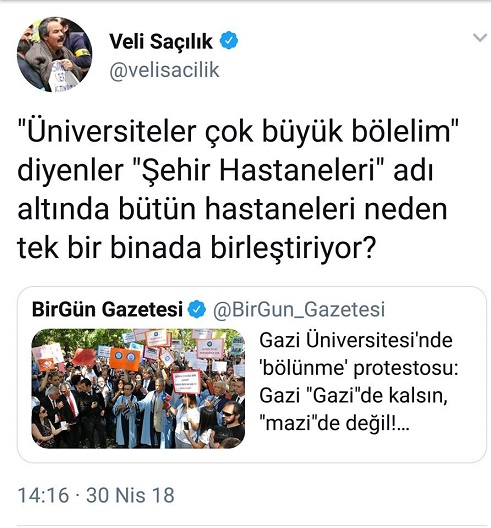Click the "Üniversiteler çok büyük bölelim" tweet line
491x528 pixels.
[x=238, y=131]
